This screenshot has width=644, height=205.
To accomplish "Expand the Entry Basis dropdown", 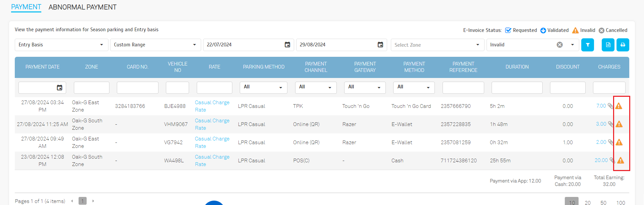I will (x=101, y=45).
